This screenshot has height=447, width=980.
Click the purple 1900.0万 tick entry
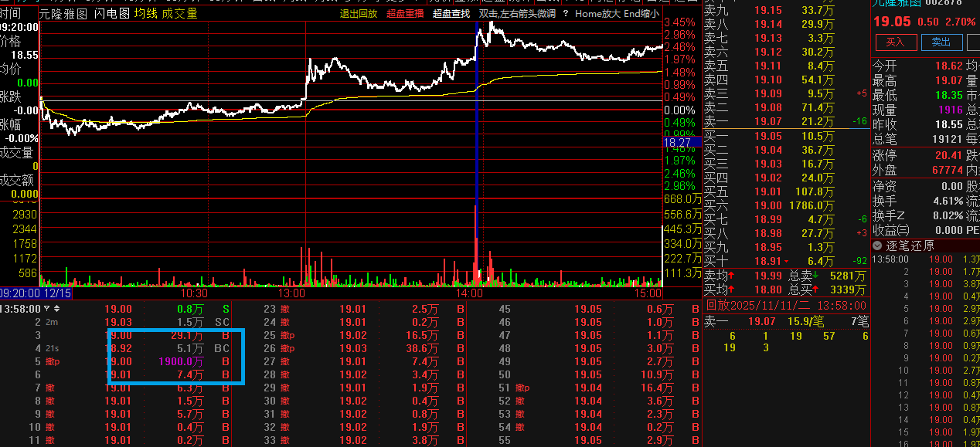[x=182, y=361]
